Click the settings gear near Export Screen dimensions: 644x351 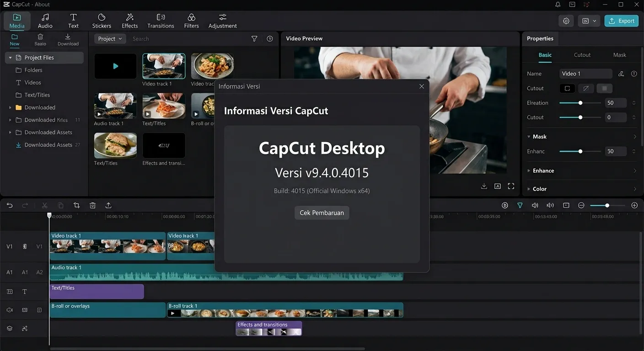[566, 21]
